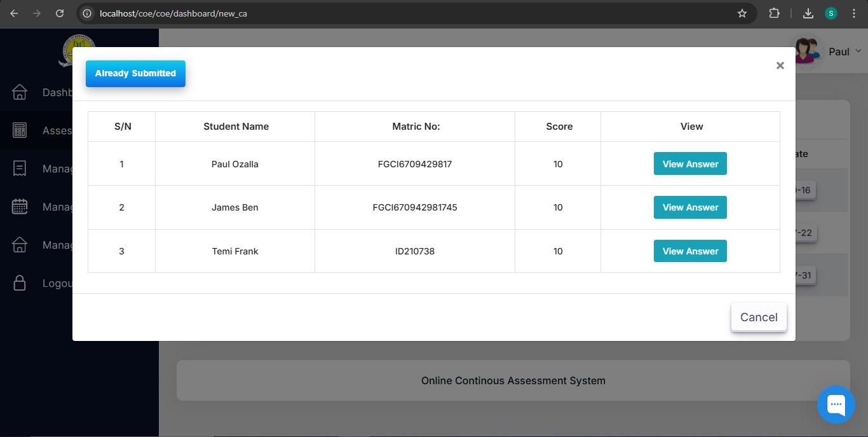
Task: Click the calendar icon in sidebar
Action: click(20, 207)
